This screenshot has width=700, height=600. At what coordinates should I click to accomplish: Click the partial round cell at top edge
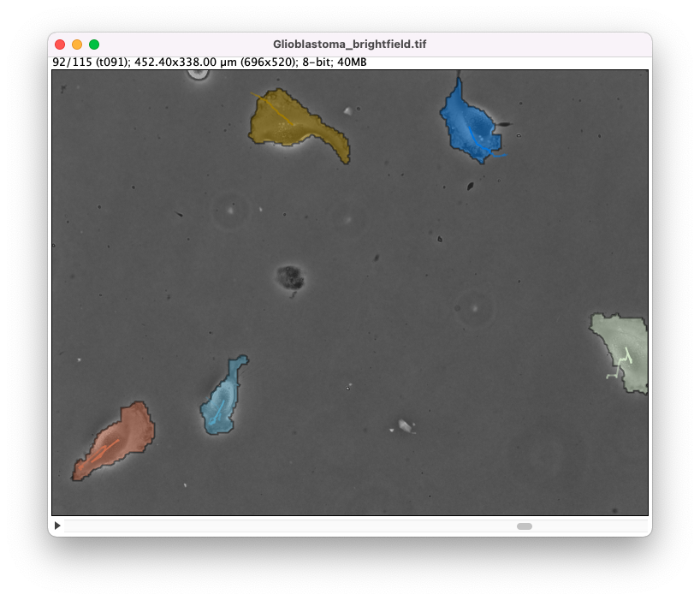199,74
